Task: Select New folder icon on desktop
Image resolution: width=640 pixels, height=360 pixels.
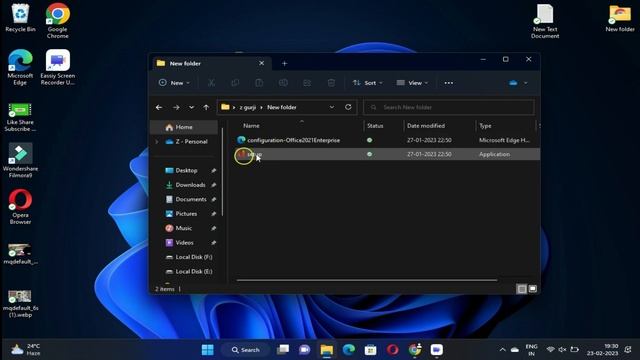Action: 620,18
